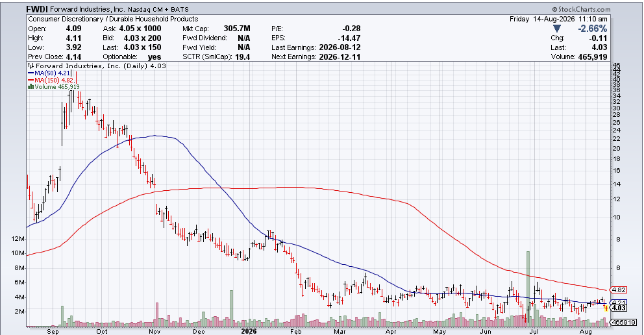Click the down-arrow price change indicator
The image size is (644, 335).
pos(557,29)
